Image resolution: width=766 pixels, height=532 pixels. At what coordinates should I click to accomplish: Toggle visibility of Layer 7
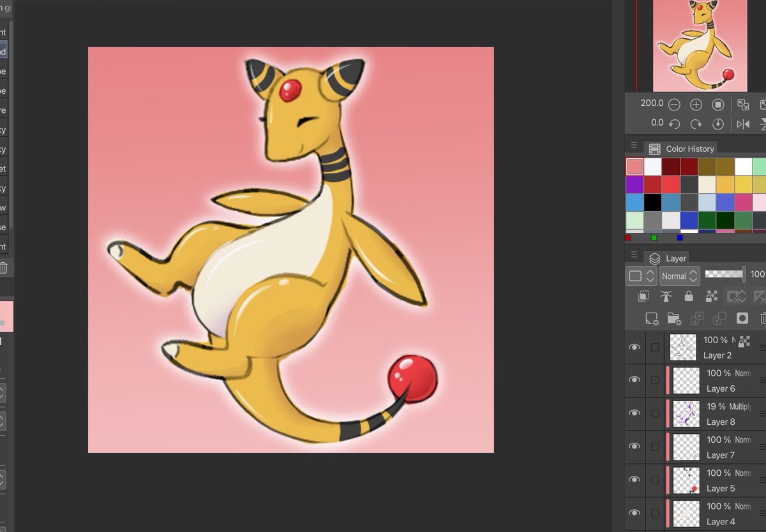pyautogui.click(x=635, y=447)
